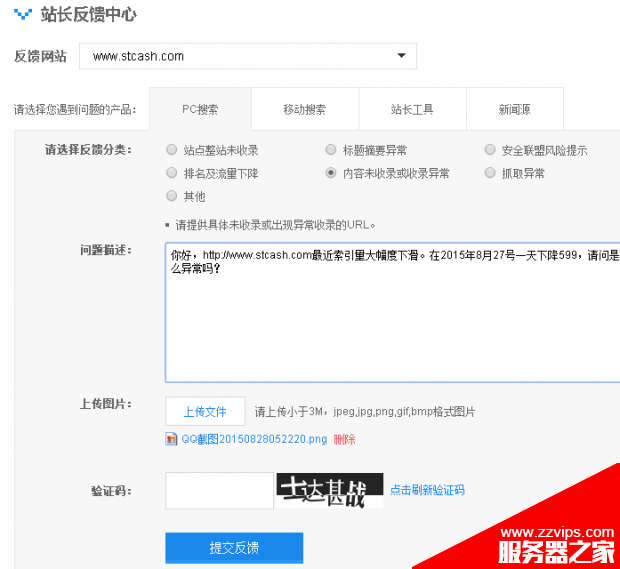Open the QQ截图20150828052220.png file link
This screenshot has width=620, height=569.
tap(254, 439)
